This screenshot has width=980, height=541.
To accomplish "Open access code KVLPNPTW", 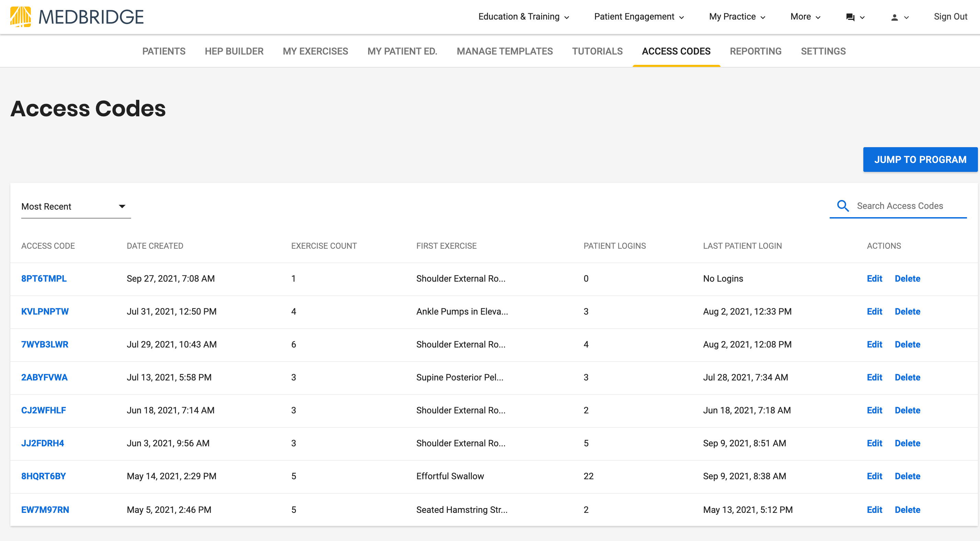I will pos(45,311).
